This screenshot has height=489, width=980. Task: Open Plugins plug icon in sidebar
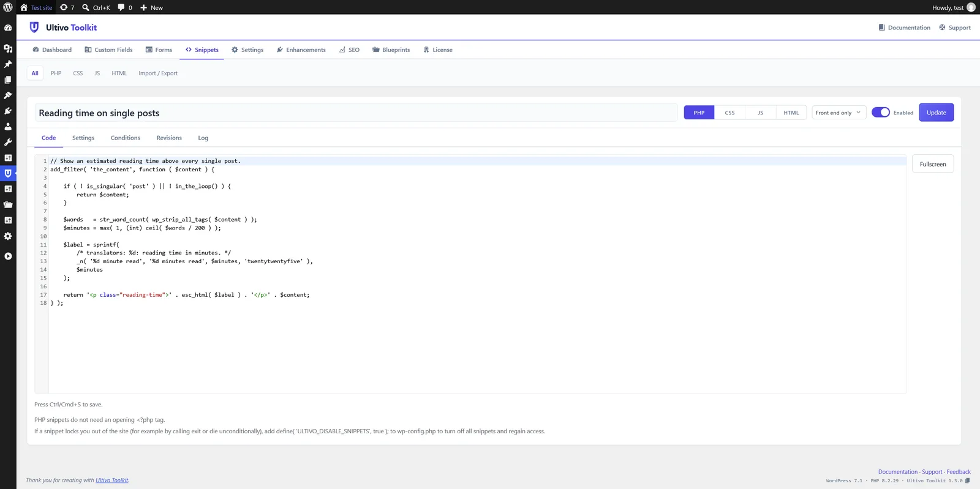pos(8,111)
